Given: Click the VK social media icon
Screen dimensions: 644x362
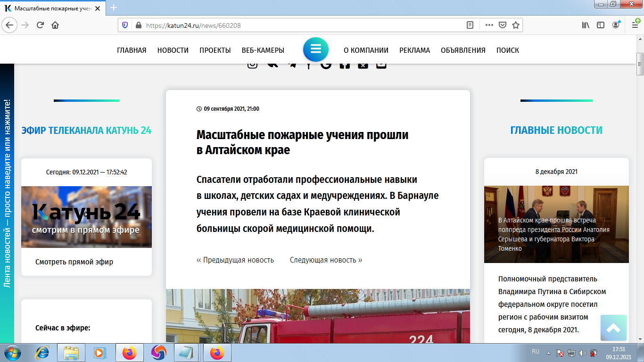Looking at the screenshot, I should click(x=272, y=64).
